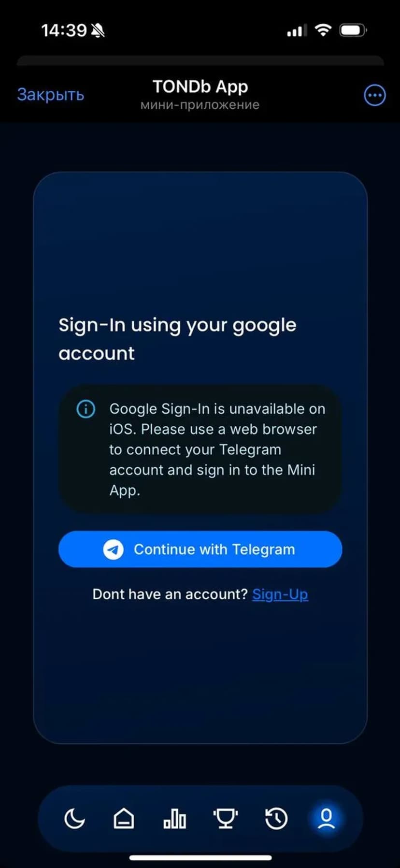Tap Закрыть to close the mini app
Image resolution: width=400 pixels, height=868 pixels.
[x=51, y=94]
